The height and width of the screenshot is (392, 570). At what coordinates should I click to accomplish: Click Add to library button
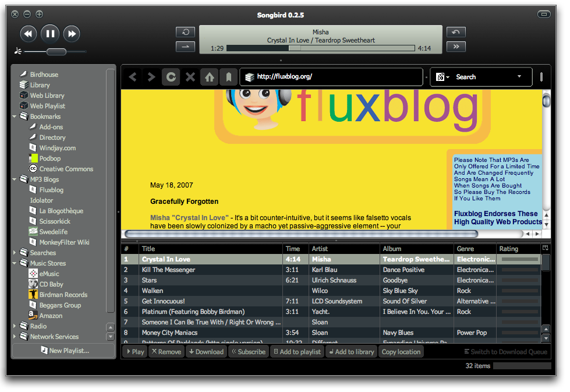tap(352, 352)
